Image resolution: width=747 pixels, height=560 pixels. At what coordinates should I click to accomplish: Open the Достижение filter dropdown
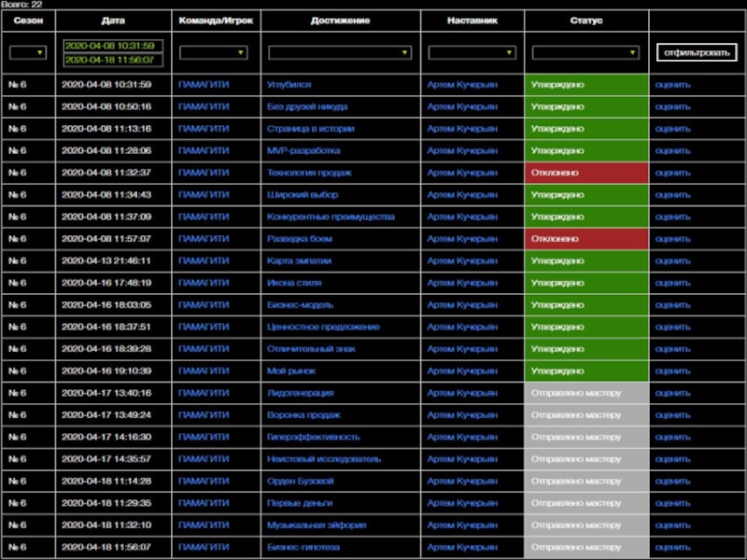[x=339, y=53]
